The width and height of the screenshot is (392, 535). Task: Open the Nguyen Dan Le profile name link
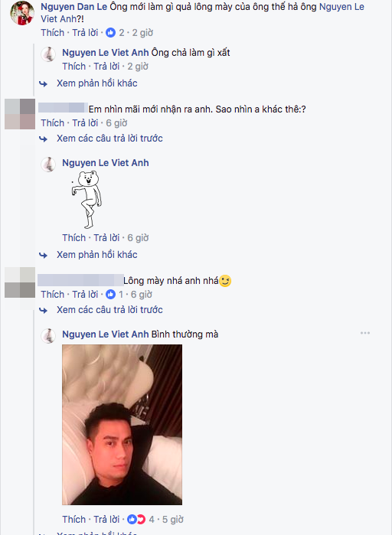coord(74,6)
